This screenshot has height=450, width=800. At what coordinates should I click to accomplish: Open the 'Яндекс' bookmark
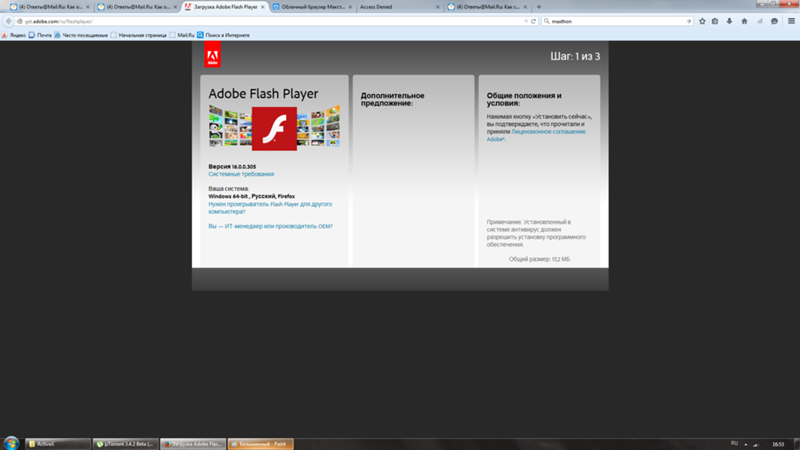point(14,35)
